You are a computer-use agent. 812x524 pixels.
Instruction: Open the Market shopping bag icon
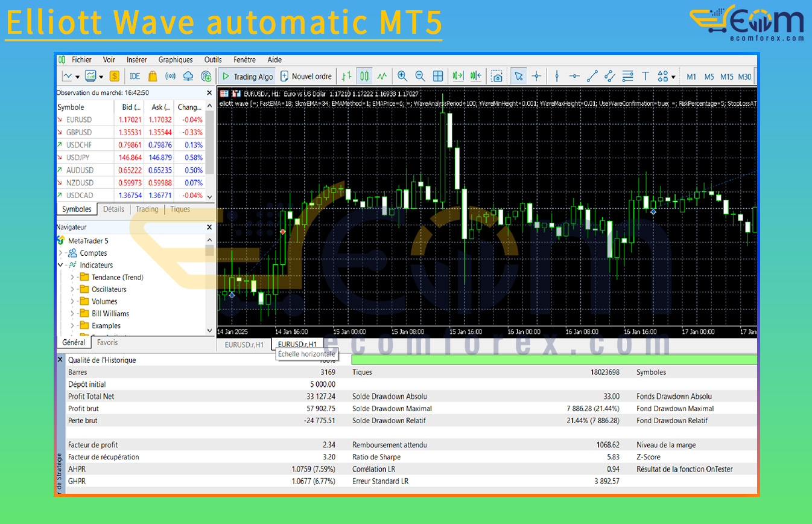pos(153,77)
